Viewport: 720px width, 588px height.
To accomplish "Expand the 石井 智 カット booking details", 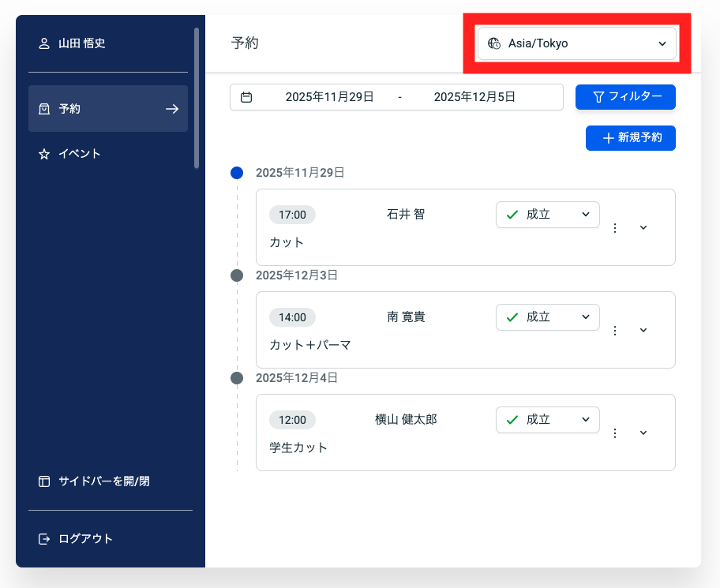I will pos(643,227).
